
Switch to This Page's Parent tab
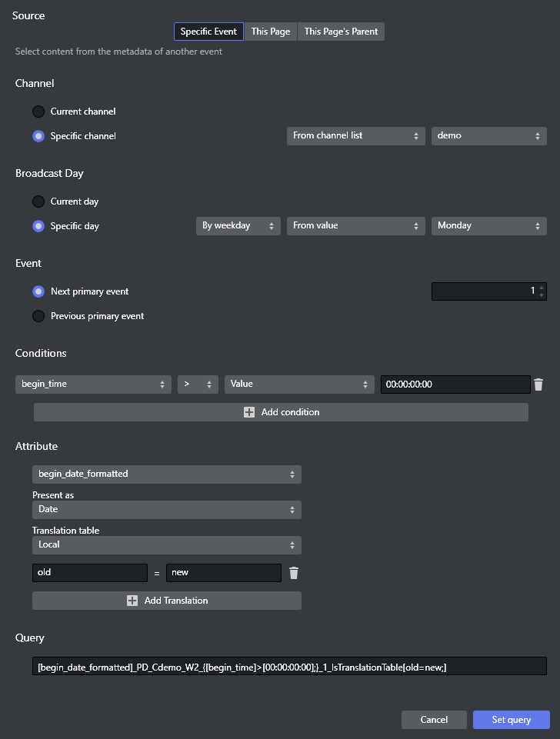pos(340,32)
